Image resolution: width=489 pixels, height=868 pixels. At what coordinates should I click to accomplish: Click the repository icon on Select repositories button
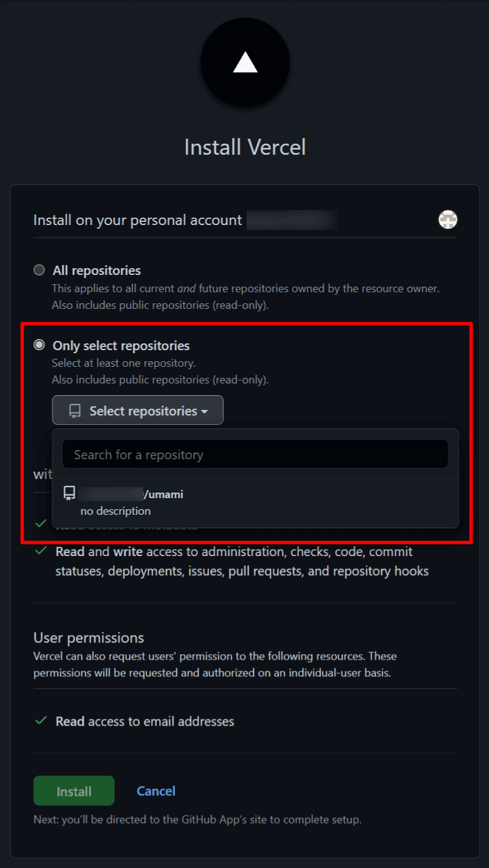[x=74, y=410]
